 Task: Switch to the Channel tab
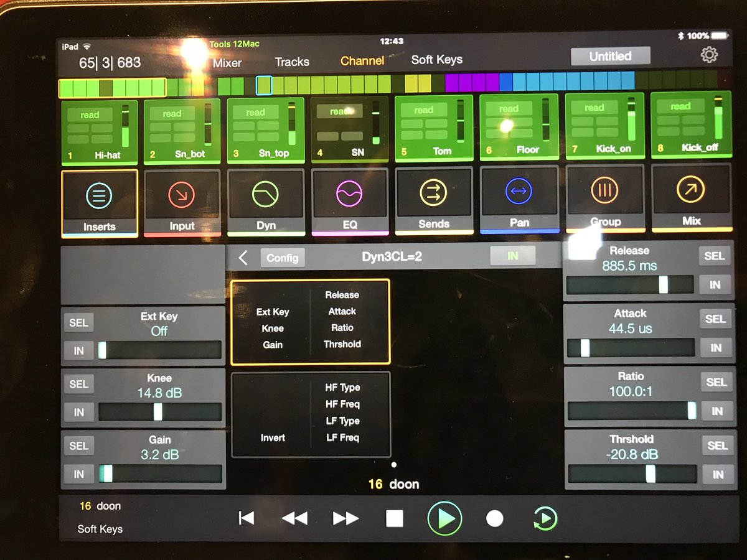click(362, 61)
